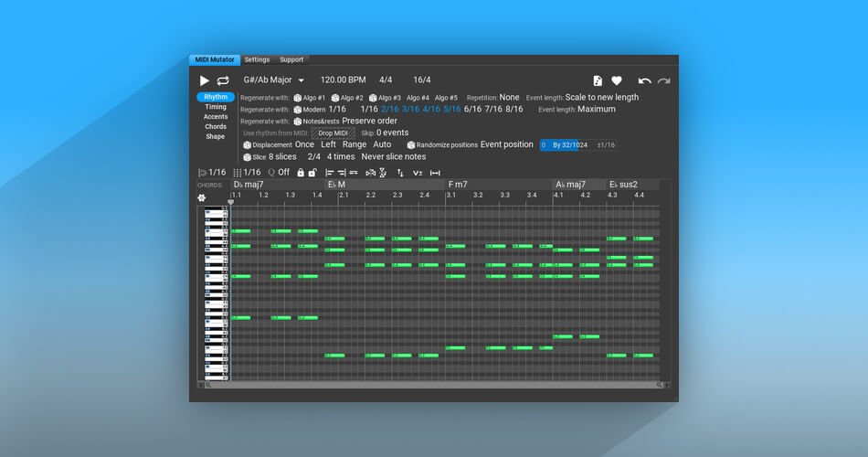Image resolution: width=868 pixels, height=457 pixels.
Task: Undo the last change
Action: 644,80
